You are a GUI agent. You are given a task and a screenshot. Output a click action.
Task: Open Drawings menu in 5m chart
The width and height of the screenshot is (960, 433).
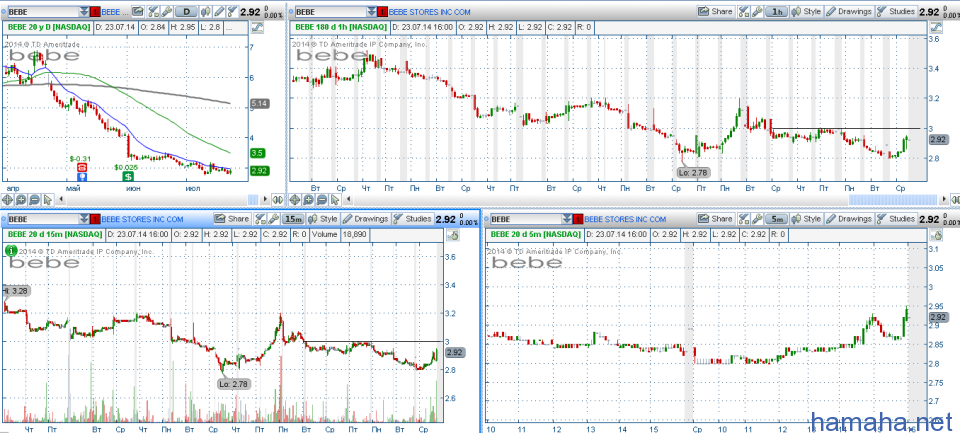coord(849,219)
